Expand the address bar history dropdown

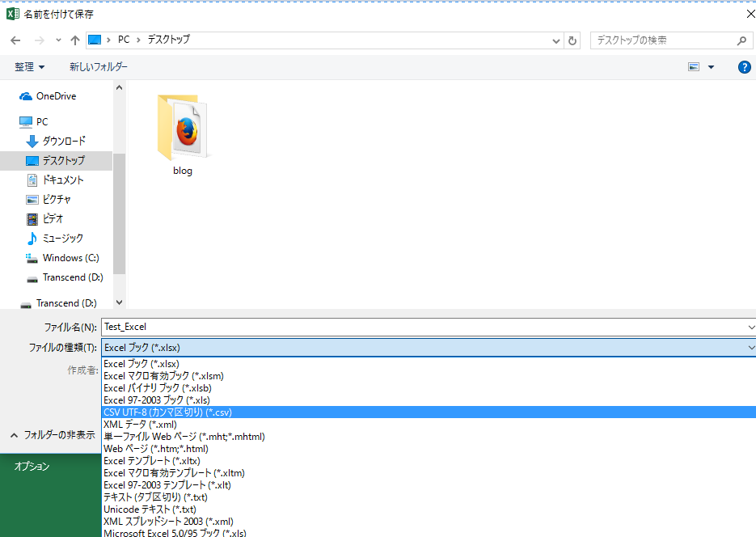(555, 40)
